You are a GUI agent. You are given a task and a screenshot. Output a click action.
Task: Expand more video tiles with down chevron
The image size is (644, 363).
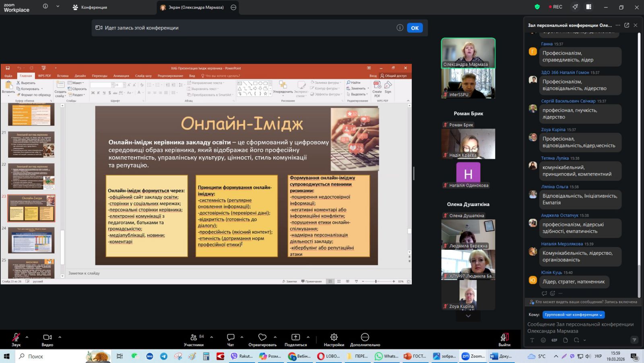click(x=468, y=316)
